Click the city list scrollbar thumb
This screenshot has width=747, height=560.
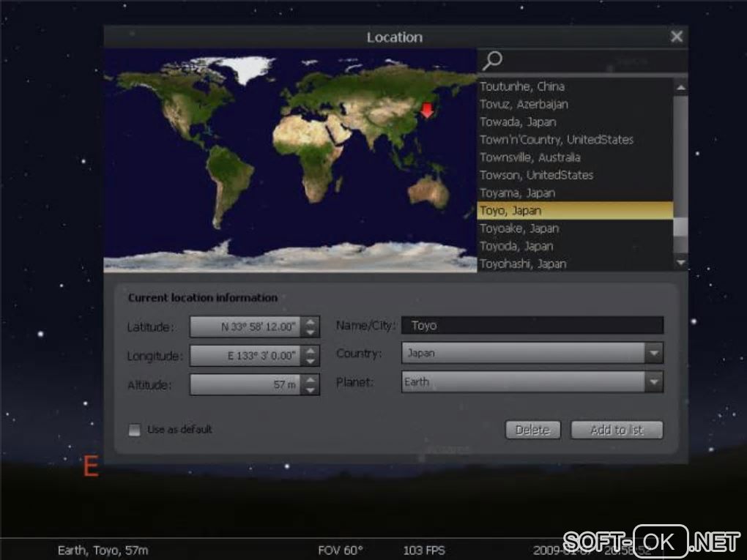[681, 227]
